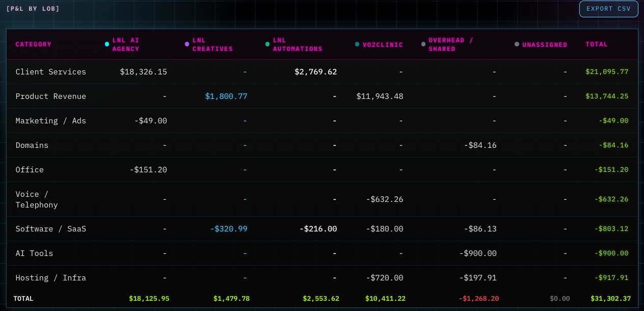Click the -$917.91 Hosting / Infra total
Image resolution: width=644 pixels, height=311 pixels.
coord(611,278)
